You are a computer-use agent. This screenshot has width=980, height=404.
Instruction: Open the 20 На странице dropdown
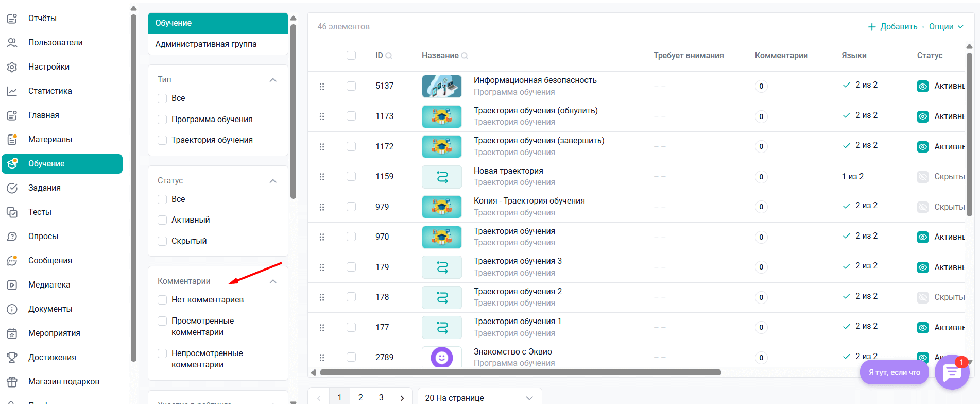pos(479,398)
